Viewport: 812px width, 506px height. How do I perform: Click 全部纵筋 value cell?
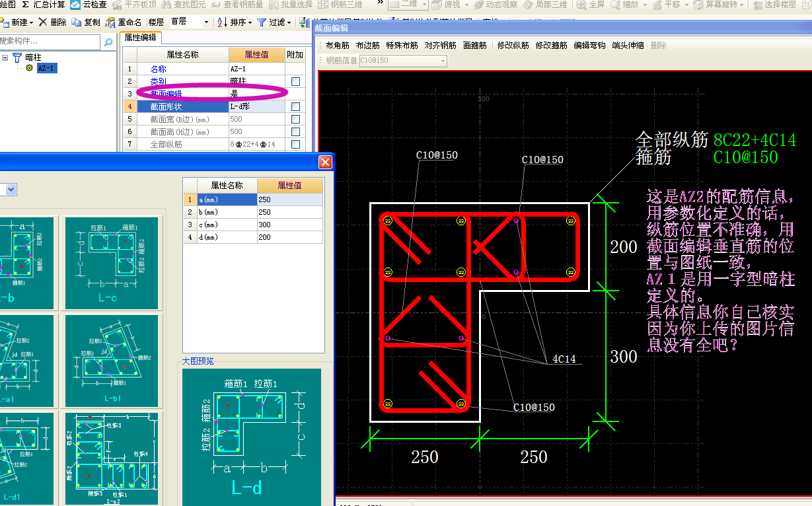(x=257, y=144)
